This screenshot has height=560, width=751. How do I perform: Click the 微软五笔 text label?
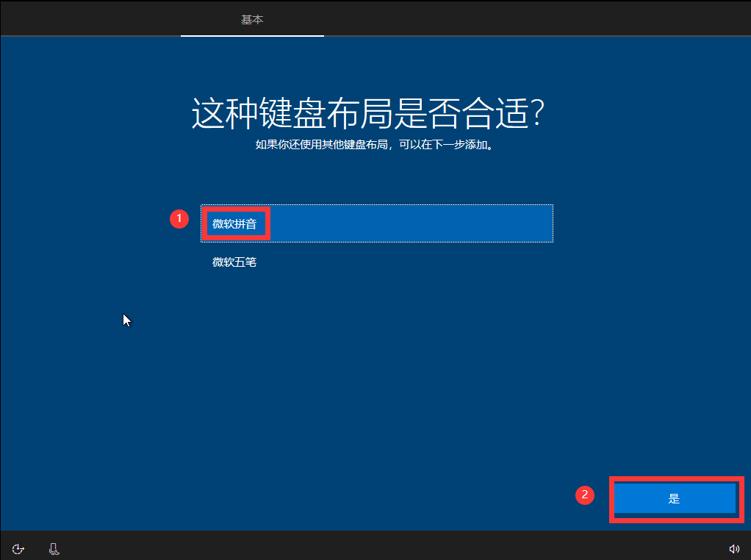234,262
